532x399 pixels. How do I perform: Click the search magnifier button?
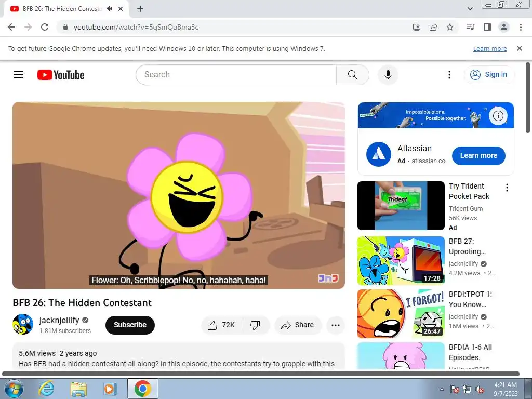click(x=353, y=75)
